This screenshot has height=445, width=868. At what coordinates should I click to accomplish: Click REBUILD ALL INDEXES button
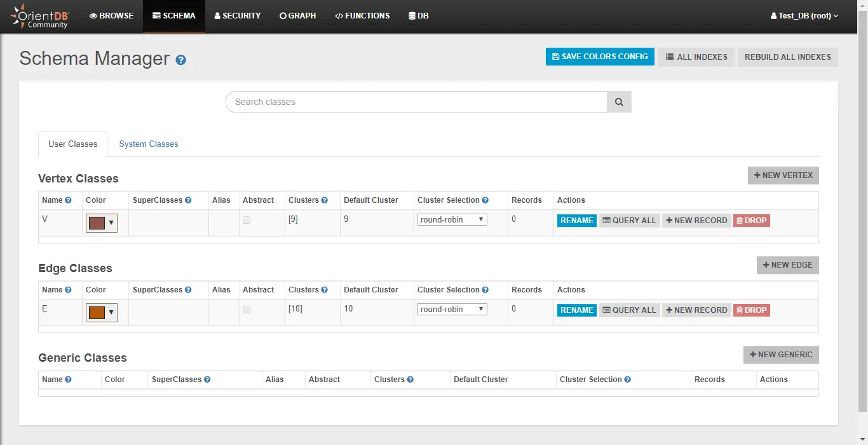click(788, 57)
